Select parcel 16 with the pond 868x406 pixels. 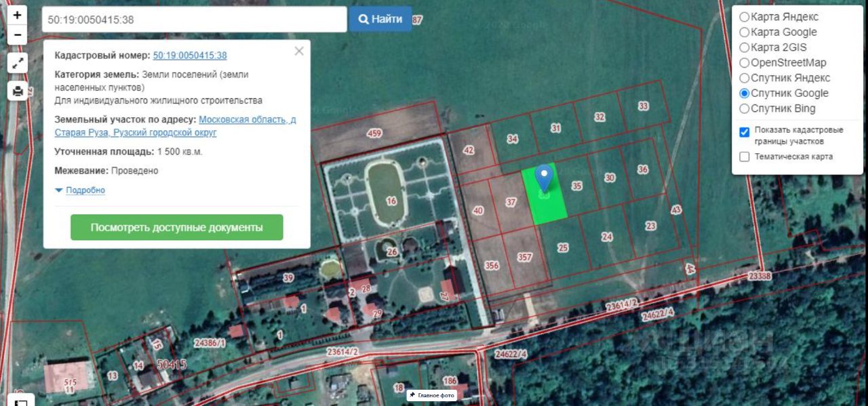pyautogui.click(x=391, y=201)
